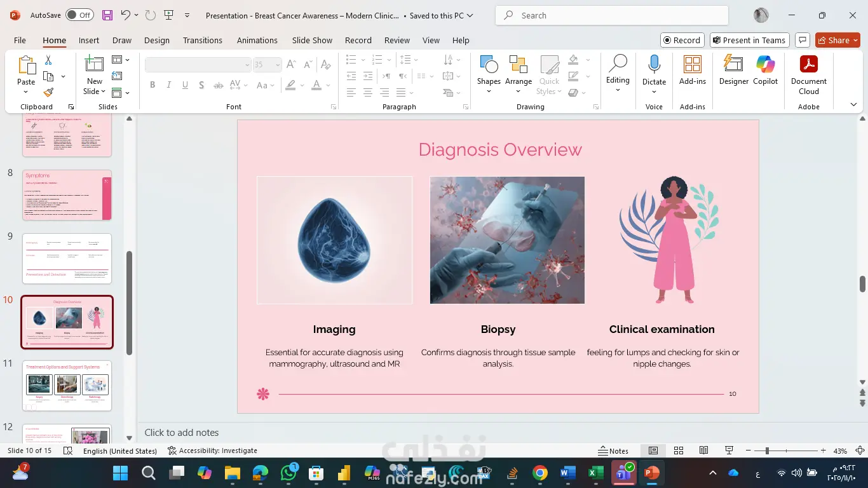Toggle Bold formatting
This screenshot has height=488, width=868.
tap(153, 85)
